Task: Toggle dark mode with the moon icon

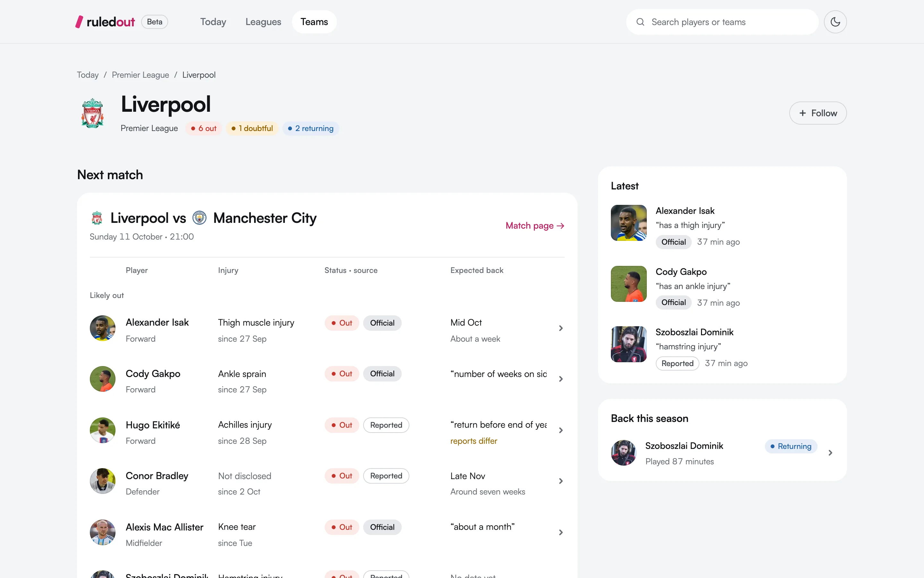Action: pos(835,22)
